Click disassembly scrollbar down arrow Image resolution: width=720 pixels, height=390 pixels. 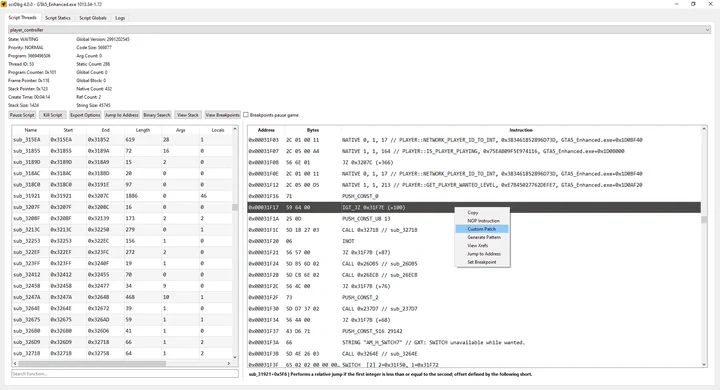[x=704, y=364]
